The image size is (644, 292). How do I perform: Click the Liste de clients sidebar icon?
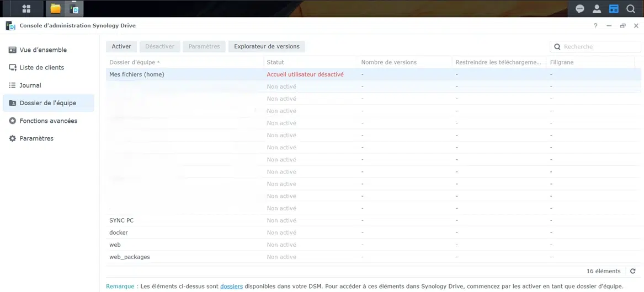point(13,67)
